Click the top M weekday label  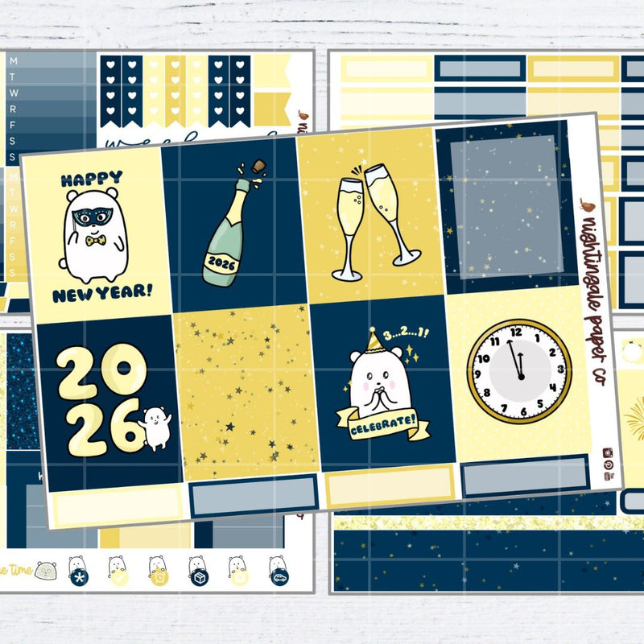[13, 61]
